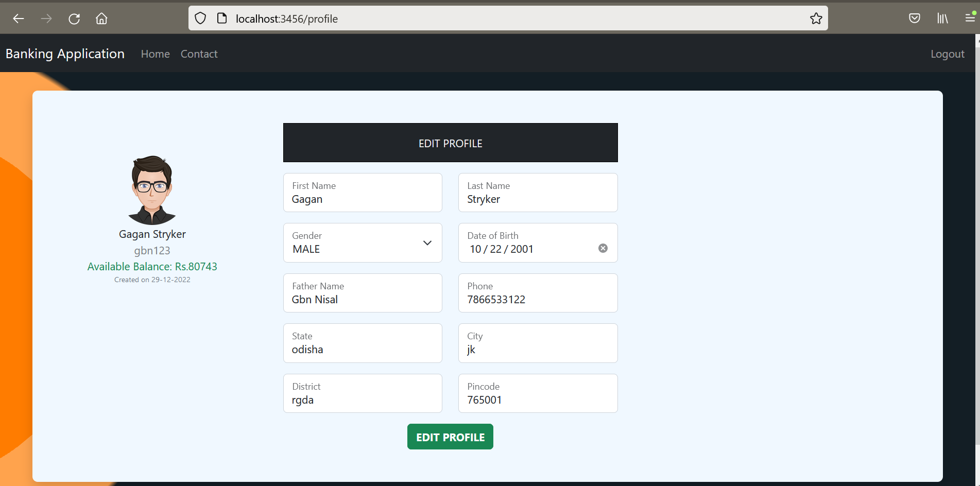This screenshot has height=486, width=980.
Task: Open the tracking protection shield icon
Action: (x=200, y=18)
